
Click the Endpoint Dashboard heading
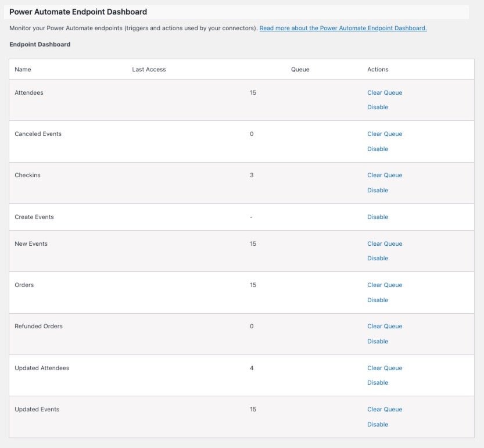[40, 44]
